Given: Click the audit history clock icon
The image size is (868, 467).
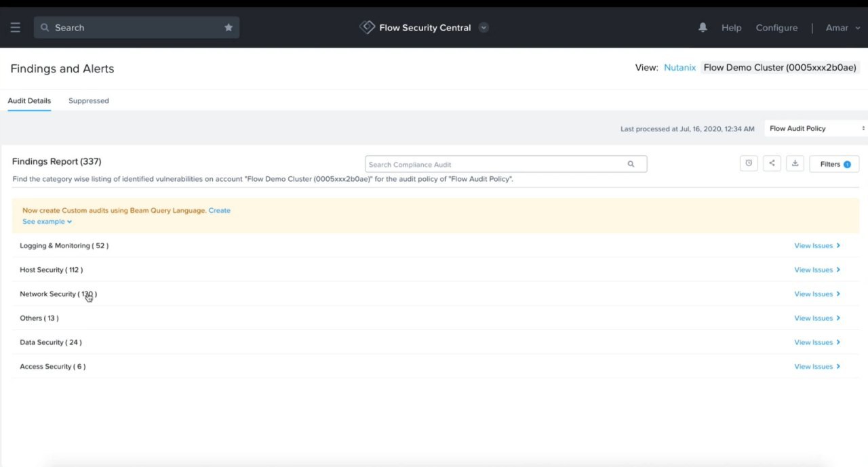Looking at the screenshot, I should pos(749,163).
